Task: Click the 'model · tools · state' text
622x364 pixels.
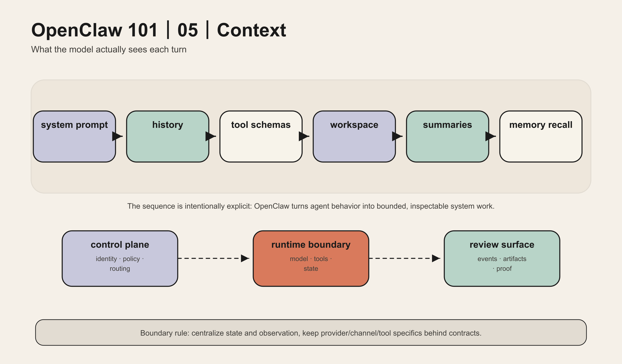Action: pyautogui.click(x=311, y=264)
